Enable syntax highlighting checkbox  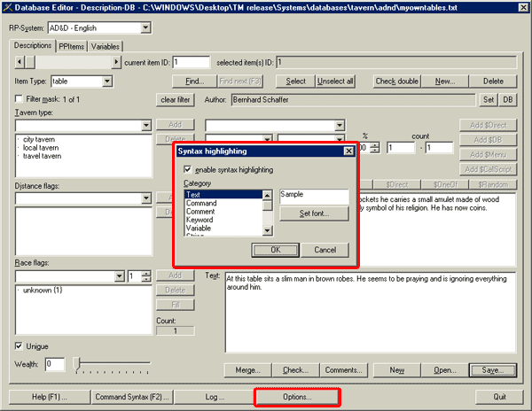tap(188, 169)
